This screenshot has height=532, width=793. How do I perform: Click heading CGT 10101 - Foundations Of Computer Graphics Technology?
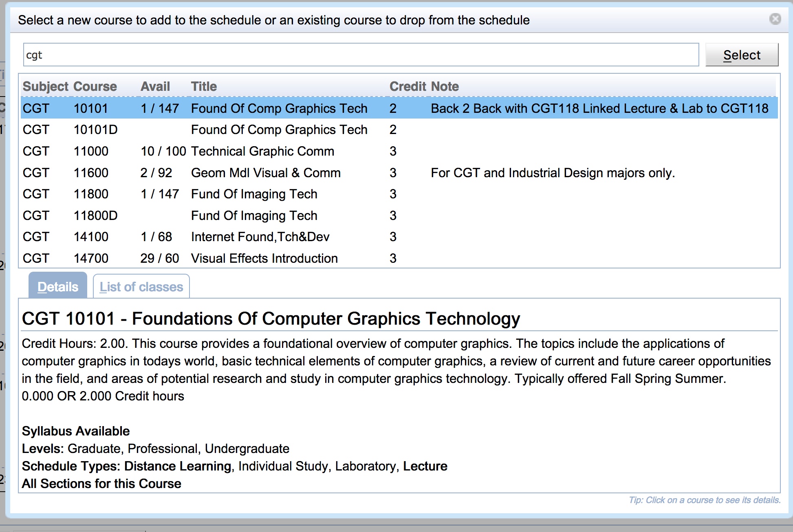coord(271,319)
